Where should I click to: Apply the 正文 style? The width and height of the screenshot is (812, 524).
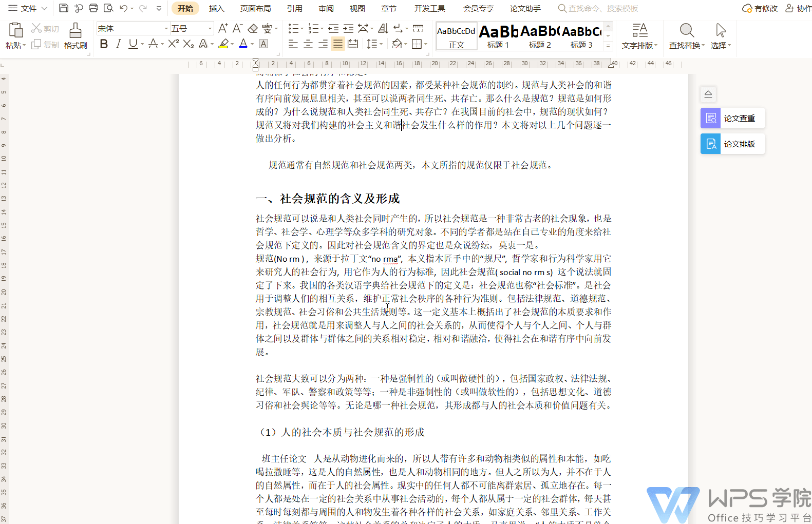coord(456,36)
